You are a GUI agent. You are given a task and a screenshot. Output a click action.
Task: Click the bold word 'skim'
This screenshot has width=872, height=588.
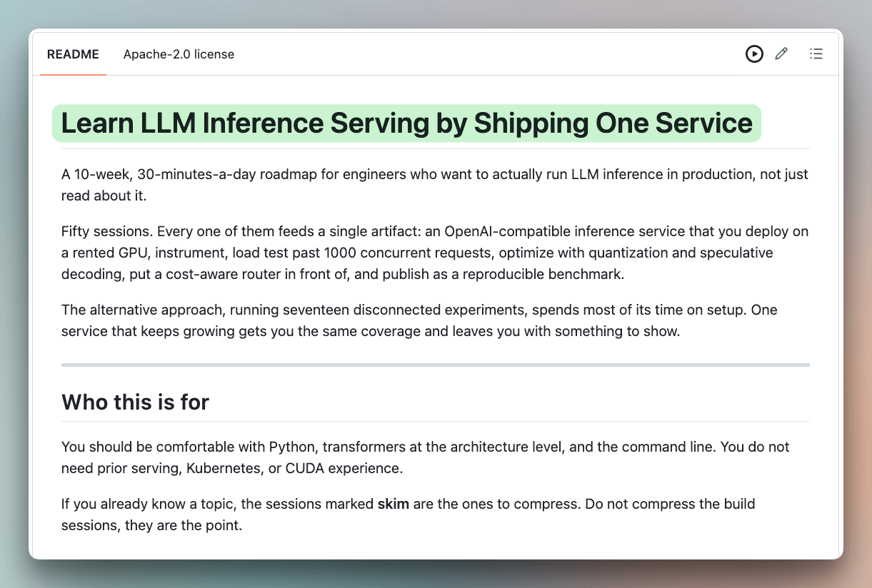click(x=394, y=504)
